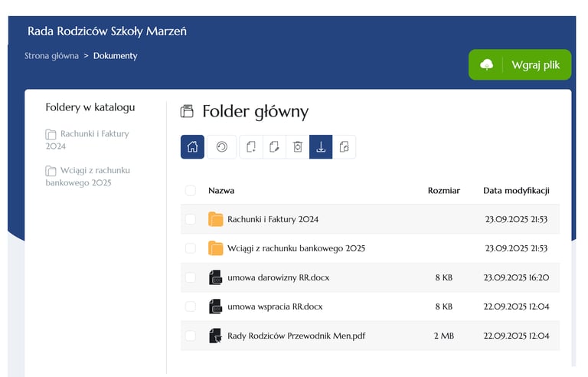Open sidebar folder Wciągi z rachunku bankowego 2025
Image resolution: width=588 pixels, height=377 pixels.
coord(88,176)
